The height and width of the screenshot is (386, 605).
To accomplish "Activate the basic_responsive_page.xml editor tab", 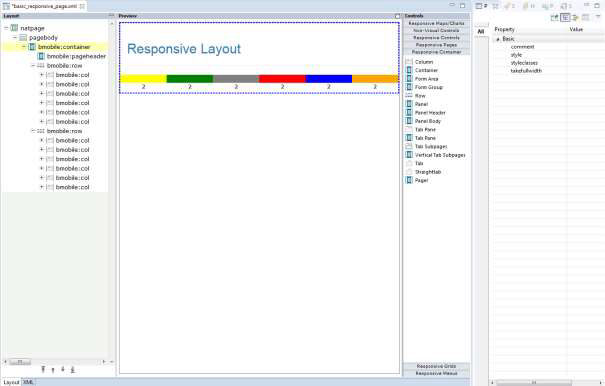I will [44, 6].
